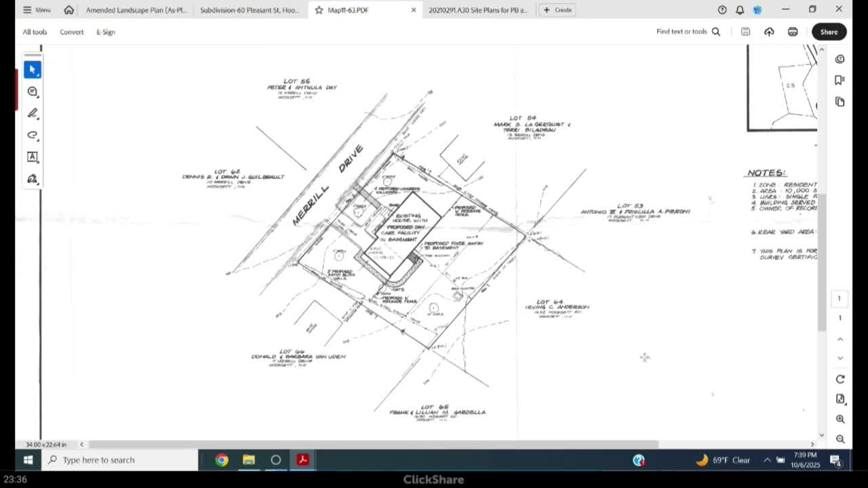
Task: Choose the Select arrow tool
Action: click(x=33, y=69)
